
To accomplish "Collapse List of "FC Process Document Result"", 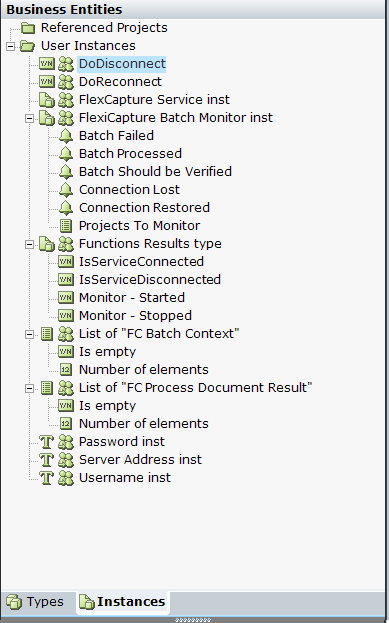I will coord(29,388).
